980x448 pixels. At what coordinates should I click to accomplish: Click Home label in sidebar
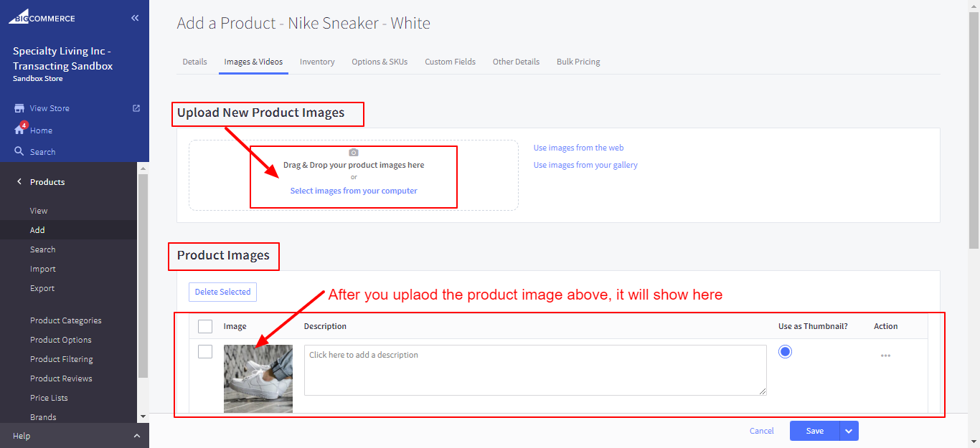click(41, 130)
